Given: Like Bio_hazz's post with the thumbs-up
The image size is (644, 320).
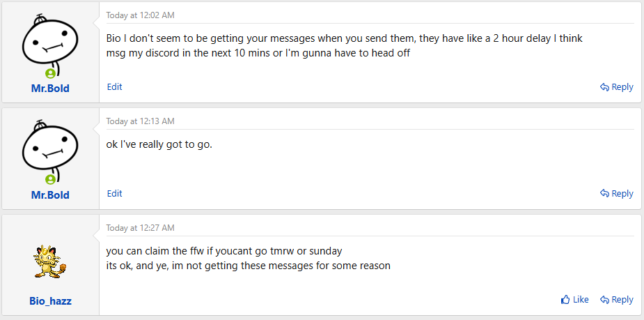Looking at the screenshot, I should coord(575,300).
